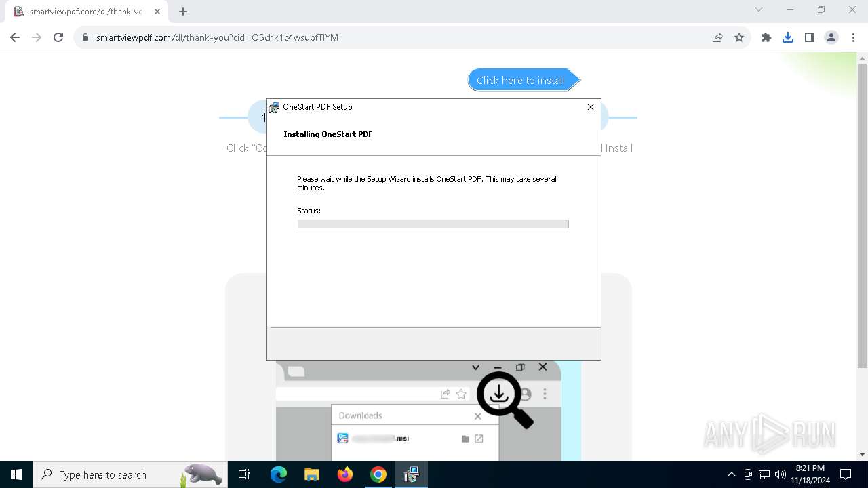Open a new tab

pyautogui.click(x=183, y=12)
